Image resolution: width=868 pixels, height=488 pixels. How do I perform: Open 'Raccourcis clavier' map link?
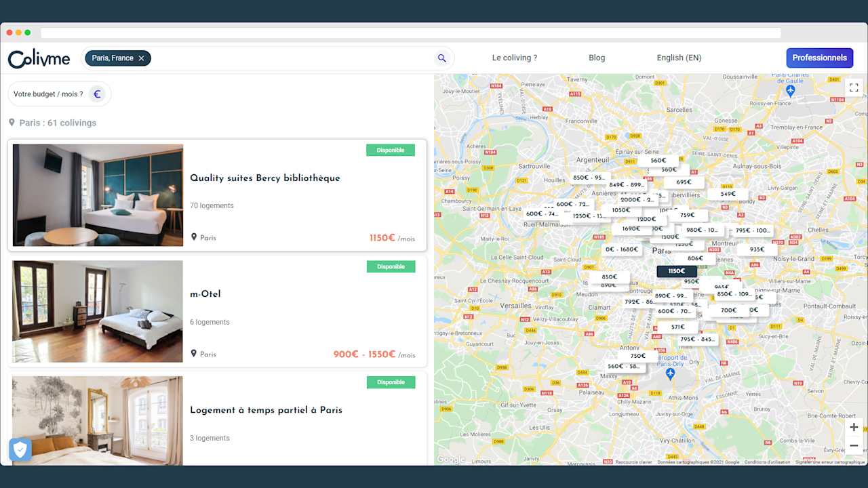click(633, 462)
